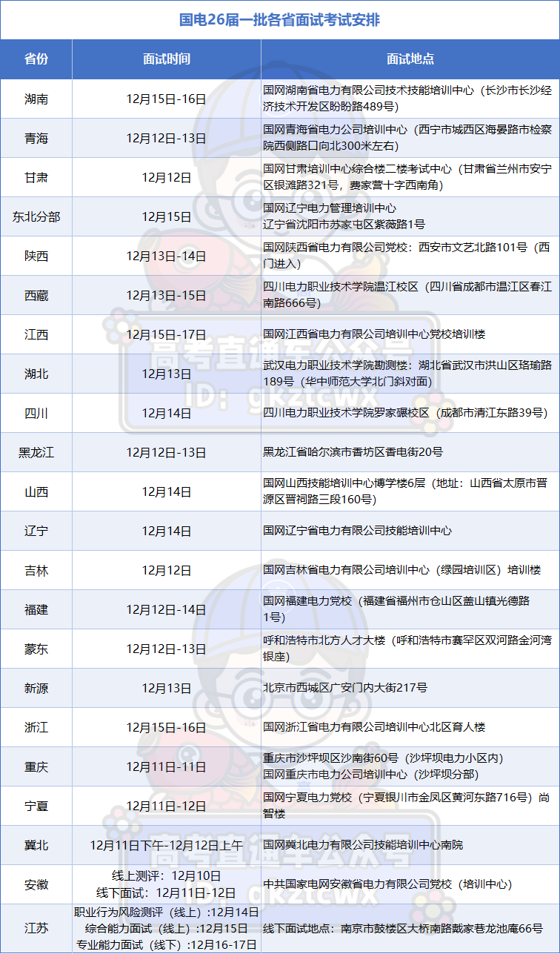Click the 宁夏 province cell

(36, 806)
